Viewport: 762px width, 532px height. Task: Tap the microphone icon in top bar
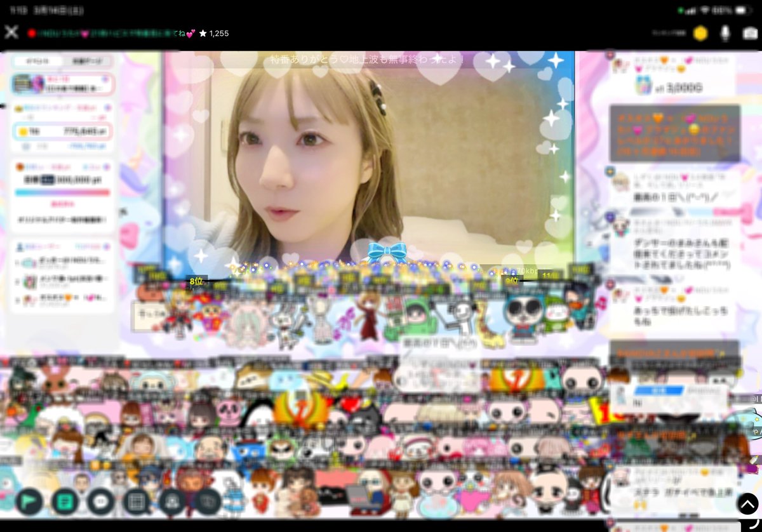tap(725, 33)
